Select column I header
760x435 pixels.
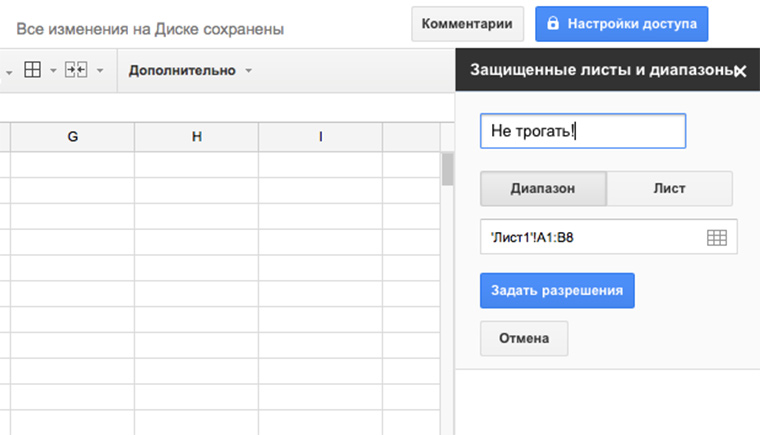320,136
